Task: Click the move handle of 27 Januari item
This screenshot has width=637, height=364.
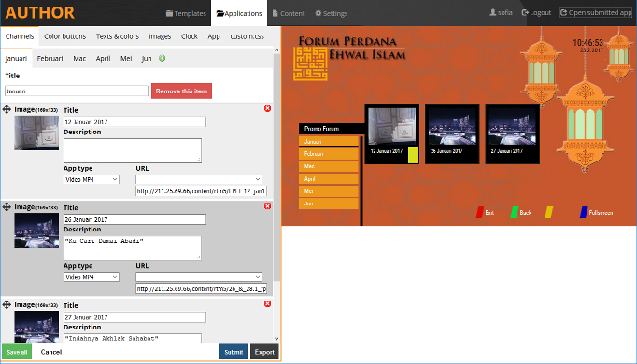Action: tap(7, 304)
